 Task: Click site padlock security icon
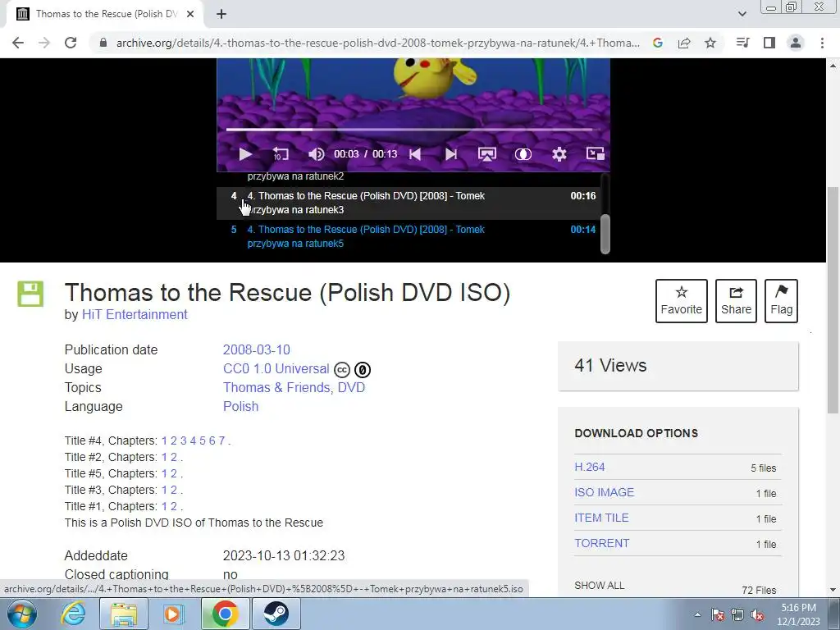103,43
